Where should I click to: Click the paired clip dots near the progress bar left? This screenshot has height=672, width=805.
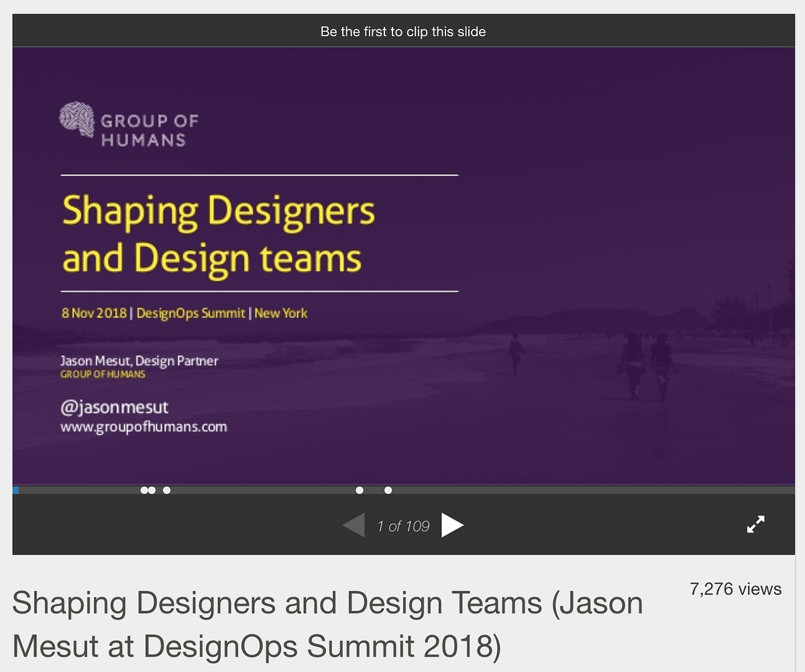148,490
